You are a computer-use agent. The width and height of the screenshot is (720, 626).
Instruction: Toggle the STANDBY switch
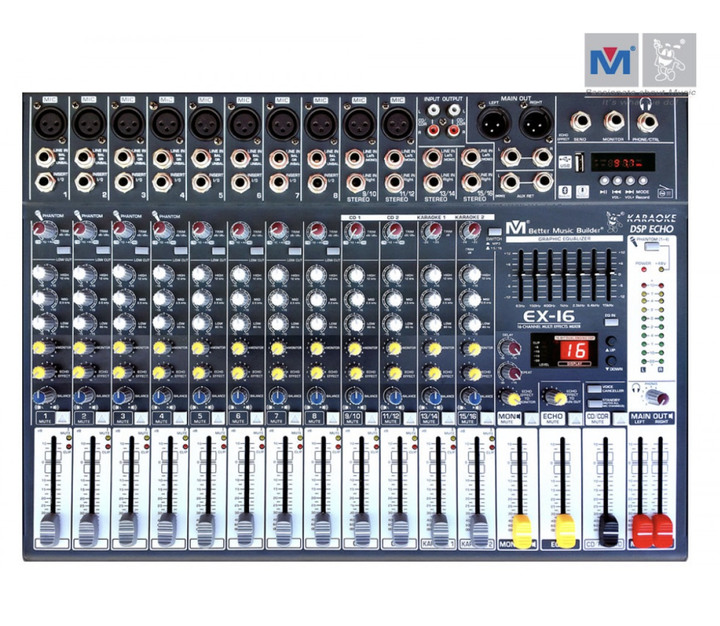[595, 403]
